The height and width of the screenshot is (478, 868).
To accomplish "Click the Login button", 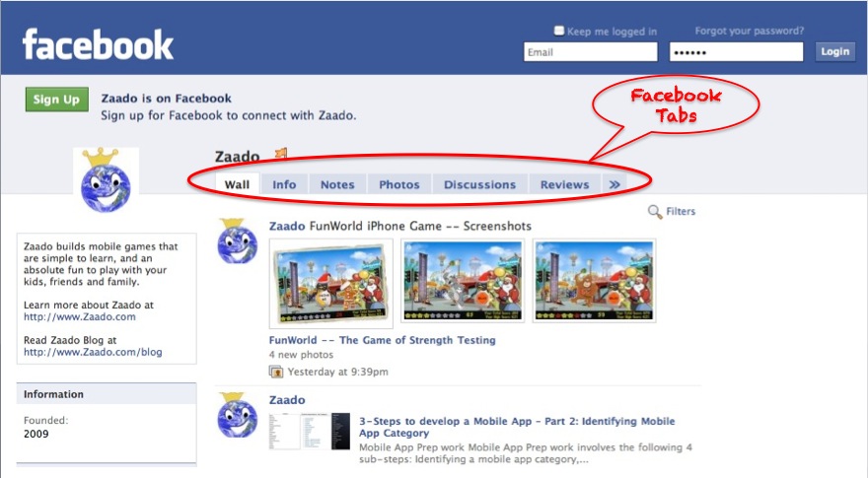I will click(x=834, y=51).
